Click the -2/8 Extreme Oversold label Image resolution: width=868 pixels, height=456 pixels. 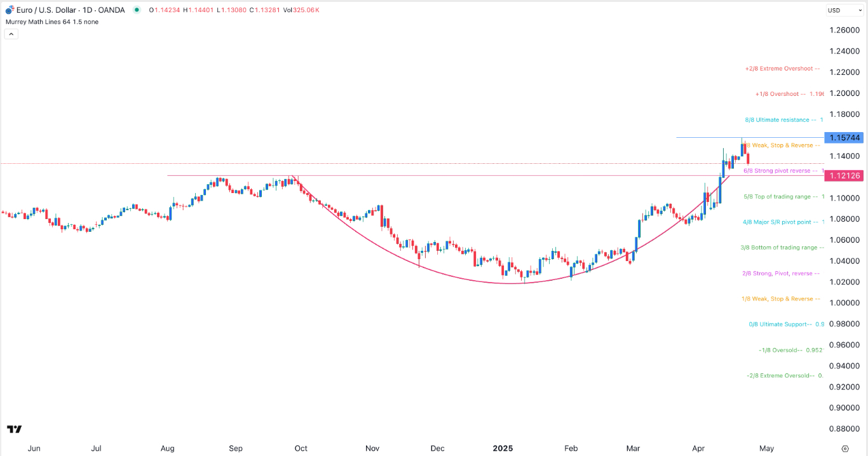[x=785, y=375]
